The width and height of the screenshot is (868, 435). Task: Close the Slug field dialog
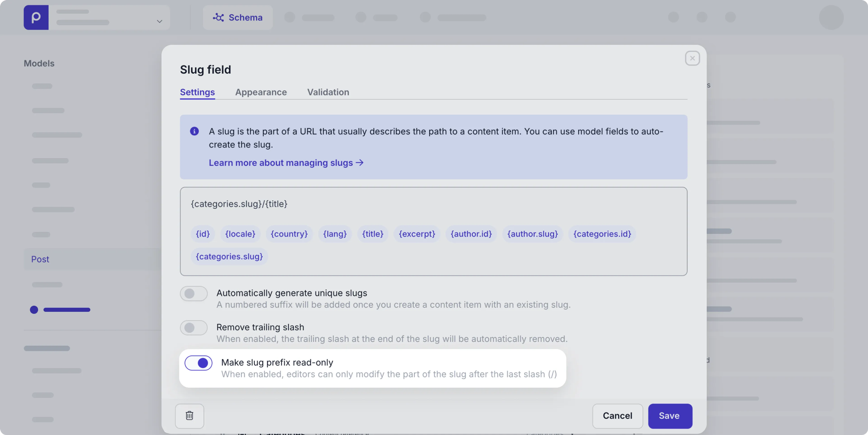(692, 58)
